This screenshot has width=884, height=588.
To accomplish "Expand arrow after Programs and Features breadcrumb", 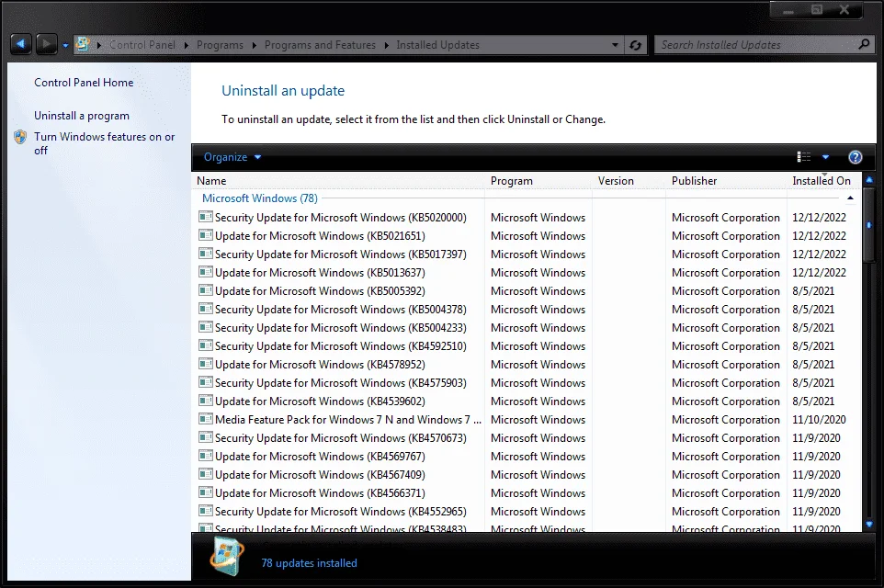I will tap(386, 45).
